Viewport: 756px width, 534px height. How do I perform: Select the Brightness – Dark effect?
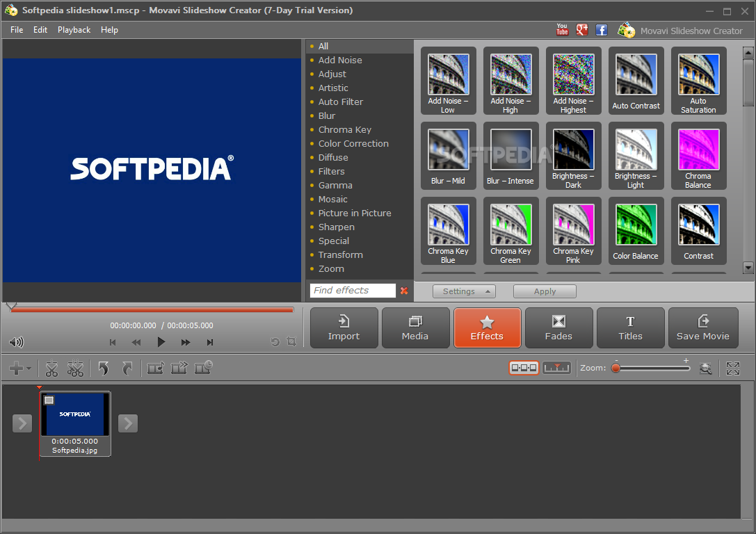coord(573,156)
